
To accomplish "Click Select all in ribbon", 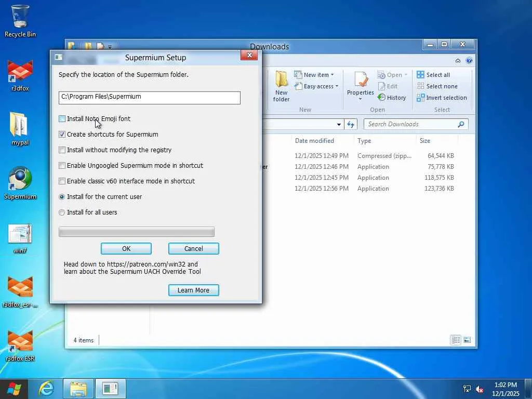I will [x=433, y=75].
